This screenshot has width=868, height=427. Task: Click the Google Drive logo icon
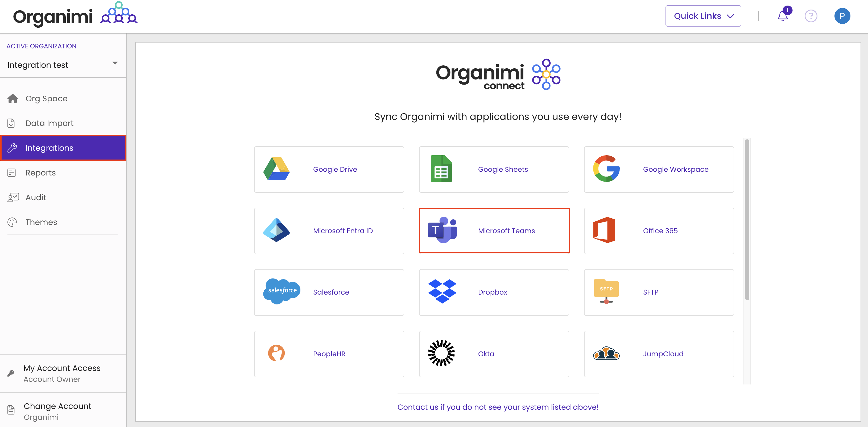tap(276, 169)
